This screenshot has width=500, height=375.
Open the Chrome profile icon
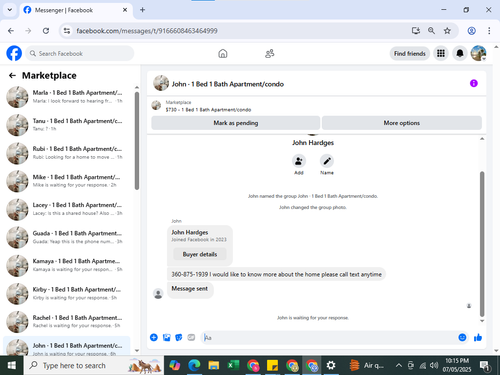tap(471, 31)
